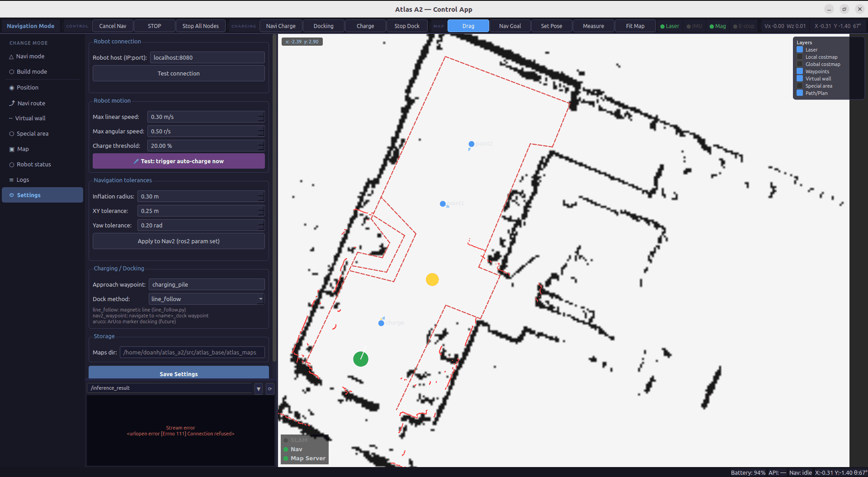Click the point2 waypoint marker on map
Image resolution: width=868 pixels, height=477 pixels.
click(x=471, y=144)
